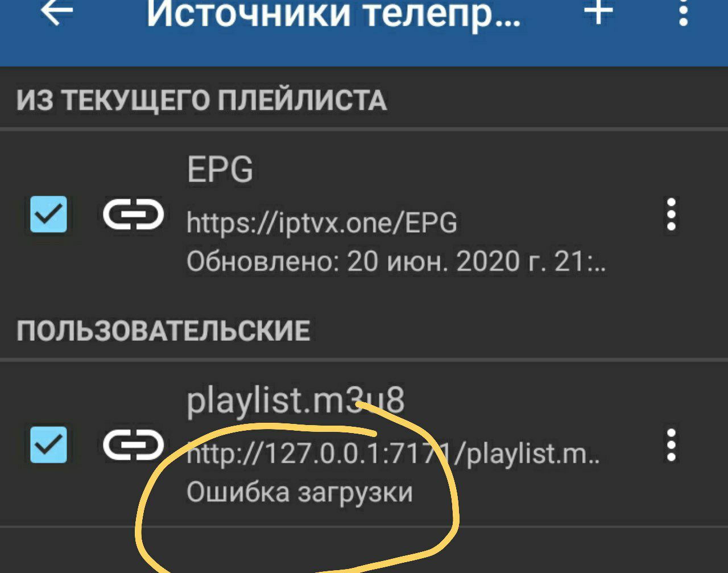
Task: Click the link icon beside EPG
Action: 133,215
